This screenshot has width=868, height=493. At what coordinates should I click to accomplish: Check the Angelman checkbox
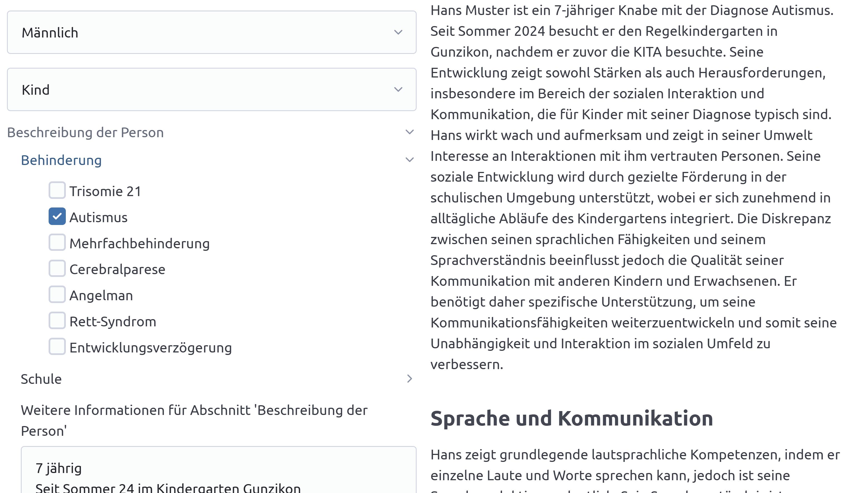click(57, 295)
